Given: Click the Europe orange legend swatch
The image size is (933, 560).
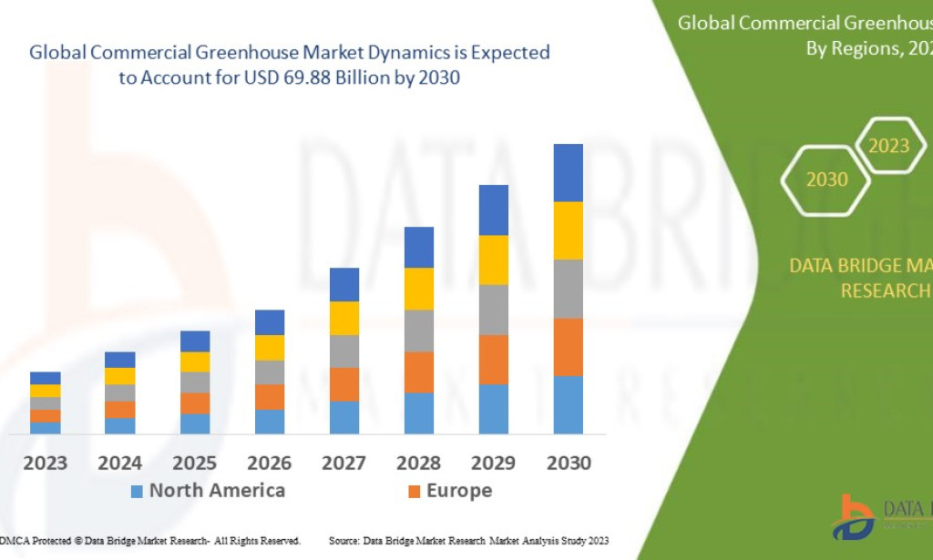Looking at the screenshot, I should pos(415,492).
